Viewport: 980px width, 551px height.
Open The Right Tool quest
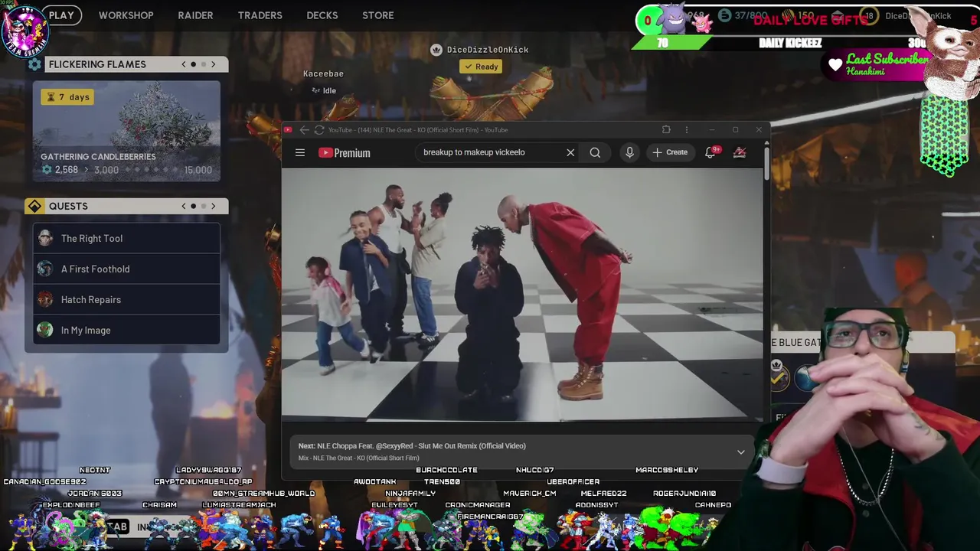tap(126, 238)
